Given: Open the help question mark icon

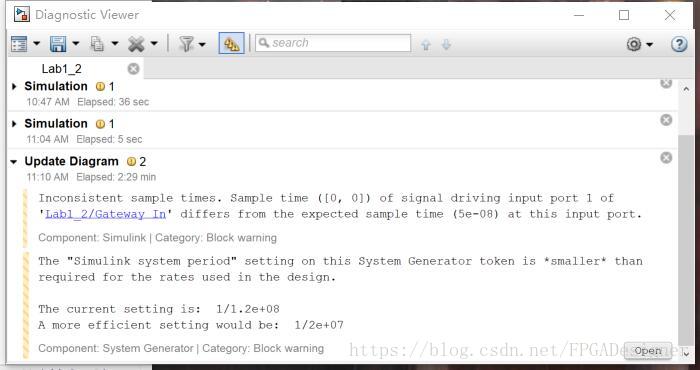Looking at the screenshot, I should coord(679,44).
